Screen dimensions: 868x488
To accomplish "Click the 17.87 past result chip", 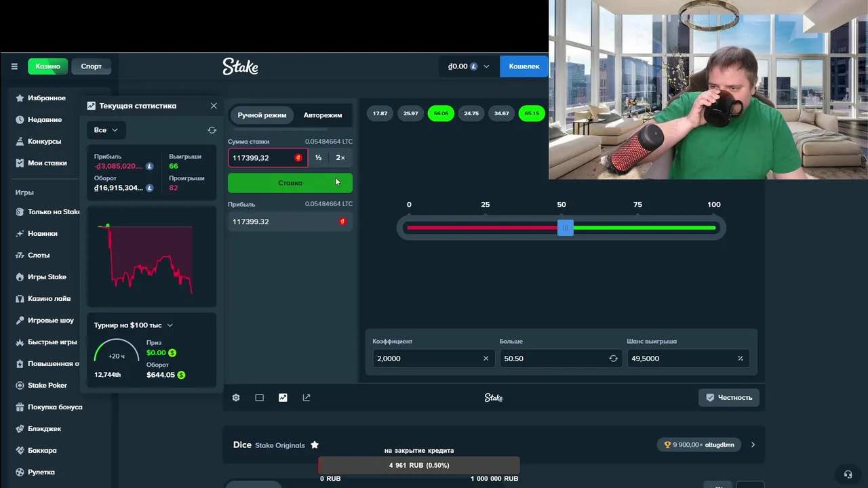I will tap(380, 114).
